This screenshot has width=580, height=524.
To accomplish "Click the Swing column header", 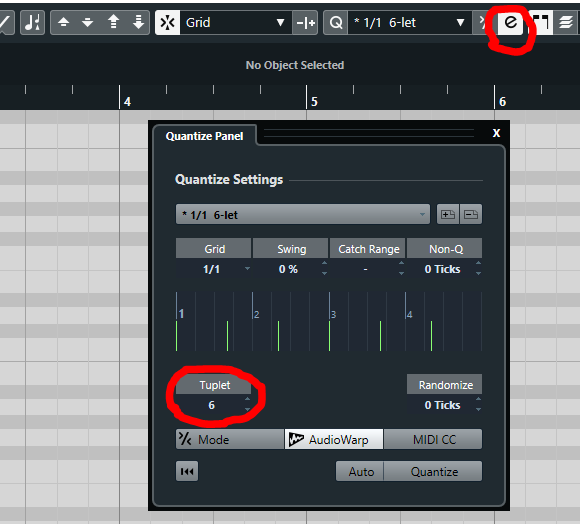I will [291, 249].
